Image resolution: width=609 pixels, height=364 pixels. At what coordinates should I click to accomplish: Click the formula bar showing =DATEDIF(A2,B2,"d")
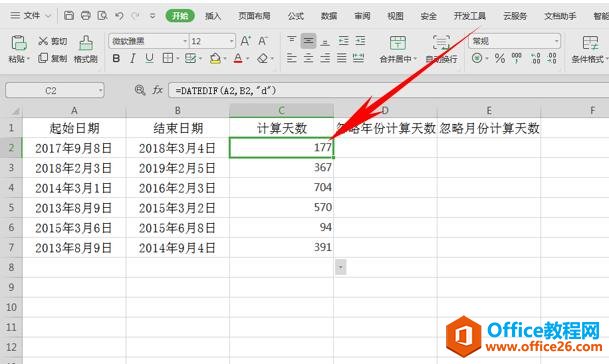(x=388, y=90)
